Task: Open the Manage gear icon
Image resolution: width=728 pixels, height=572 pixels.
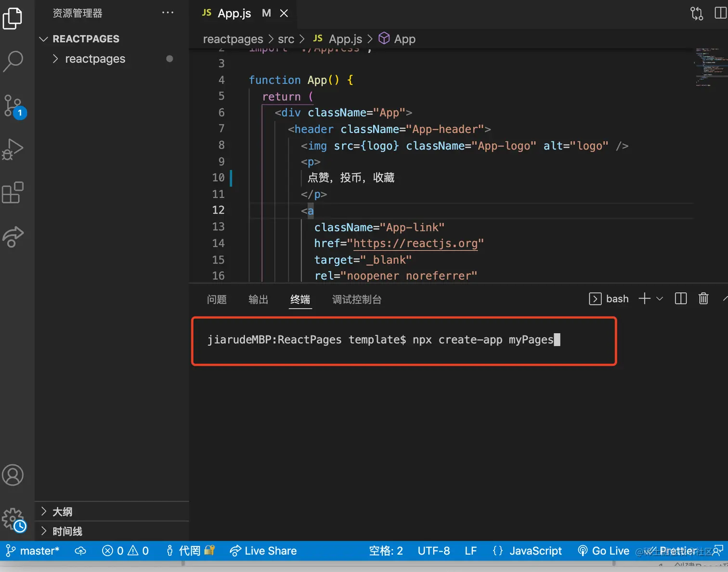Action: 13,520
